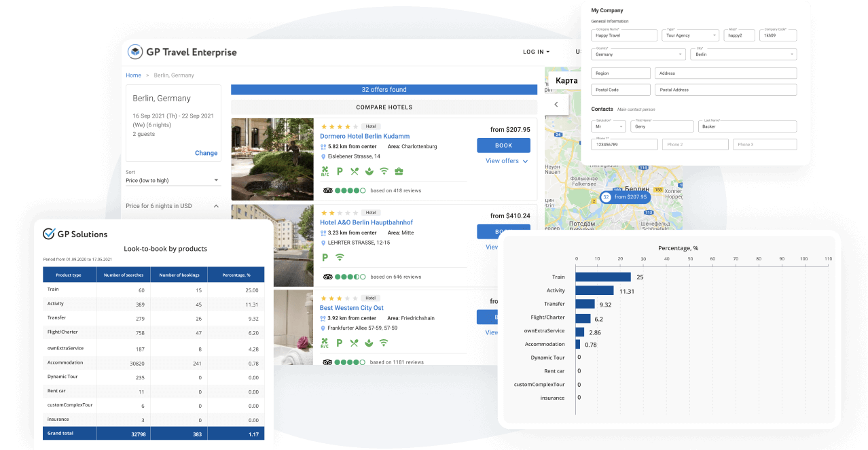Click Hotel A&O's Wi-Fi icon

tap(340, 258)
